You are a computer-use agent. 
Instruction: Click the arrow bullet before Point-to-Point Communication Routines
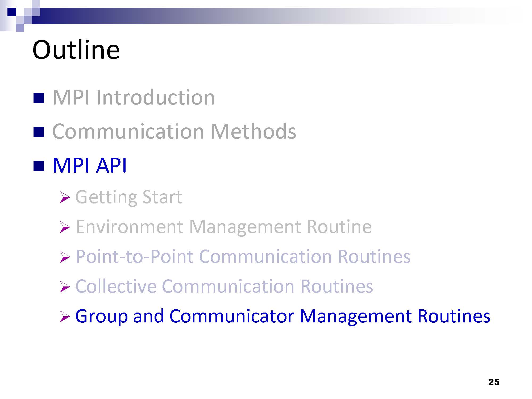(65, 257)
